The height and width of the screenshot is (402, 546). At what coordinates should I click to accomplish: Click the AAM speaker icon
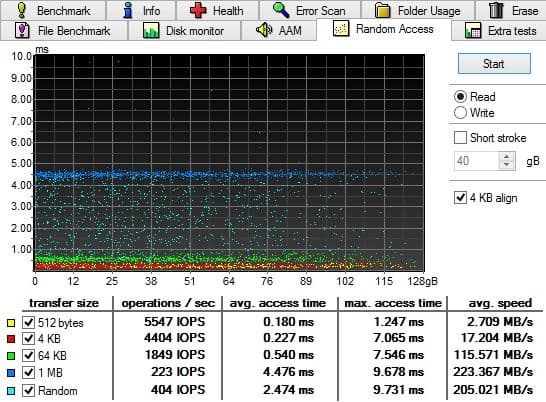click(264, 30)
